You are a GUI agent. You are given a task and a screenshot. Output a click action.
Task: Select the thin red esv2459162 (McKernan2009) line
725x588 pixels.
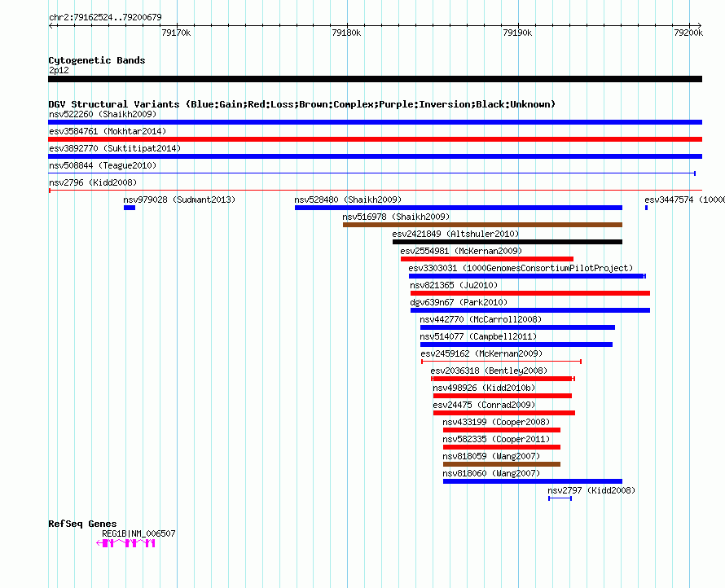coord(502,362)
